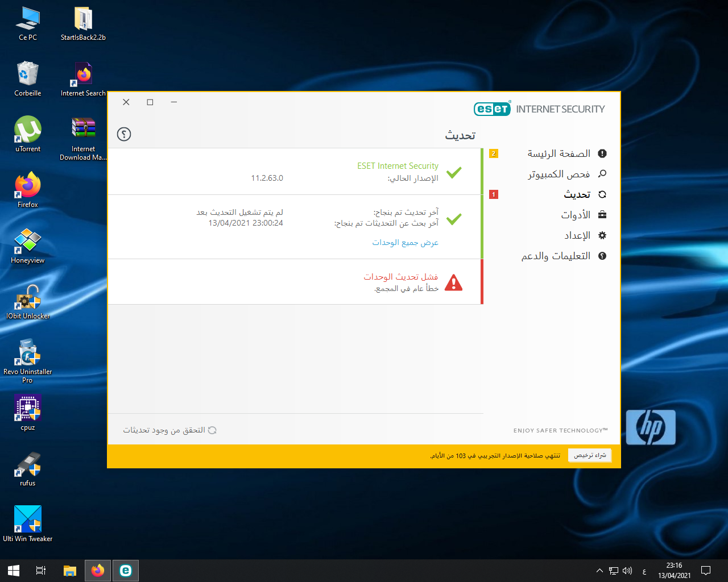Click the red badge with number 1
The height and width of the screenshot is (582, 728).
pos(494,194)
